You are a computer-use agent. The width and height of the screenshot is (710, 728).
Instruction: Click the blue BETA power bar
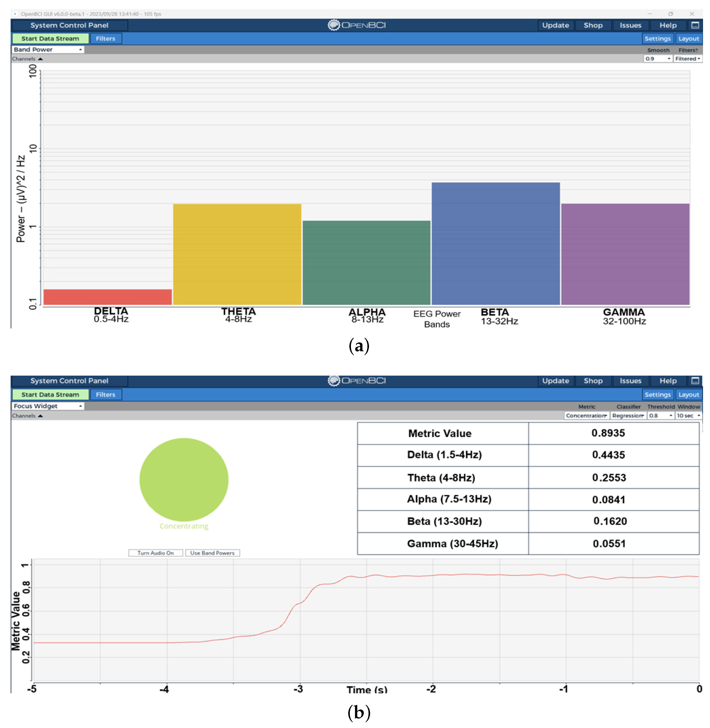pos(496,243)
